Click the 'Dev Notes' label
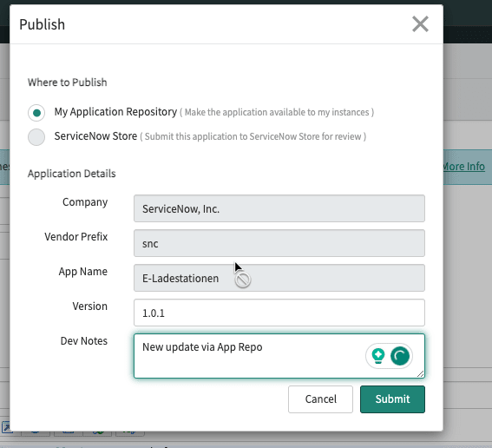492x448 pixels. click(x=84, y=341)
